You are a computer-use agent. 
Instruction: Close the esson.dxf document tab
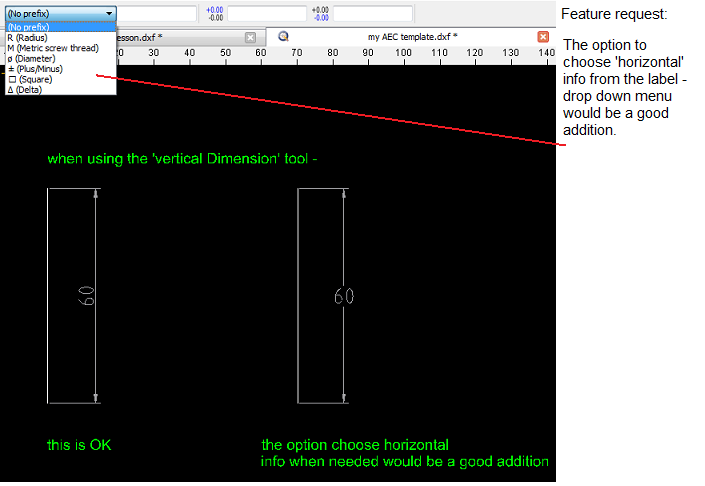250,38
